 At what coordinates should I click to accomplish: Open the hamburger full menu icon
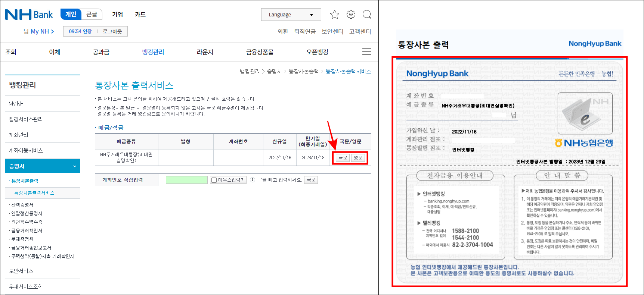point(367,52)
